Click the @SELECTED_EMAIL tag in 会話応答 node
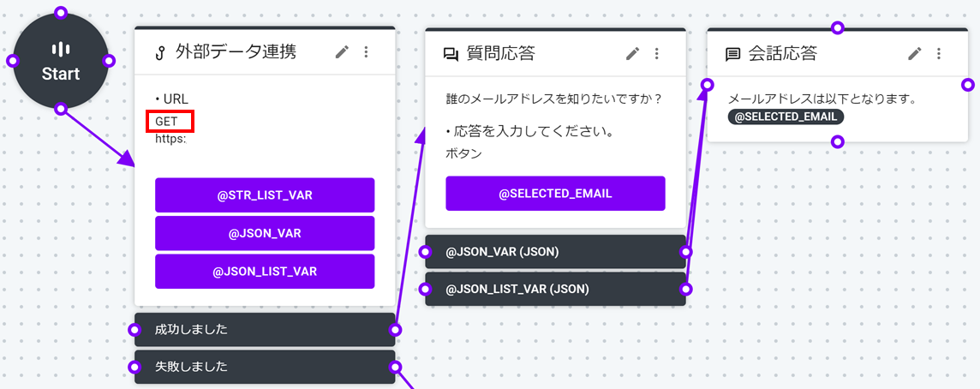Image resolution: width=980 pixels, height=389 pixels. coord(786,117)
